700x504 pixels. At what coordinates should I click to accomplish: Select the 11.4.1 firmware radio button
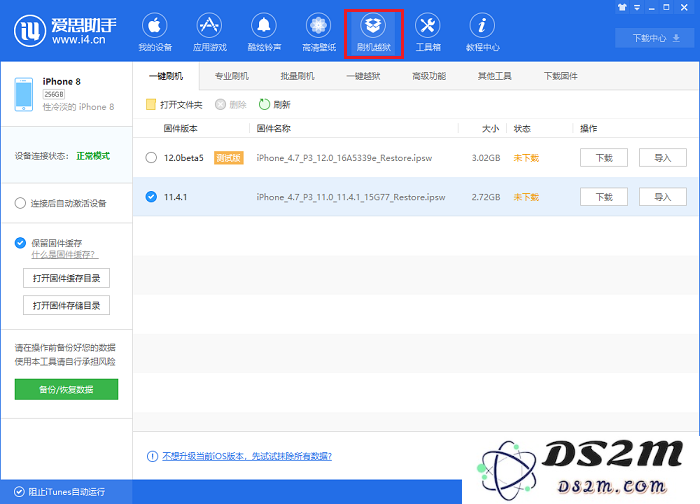(151, 197)
